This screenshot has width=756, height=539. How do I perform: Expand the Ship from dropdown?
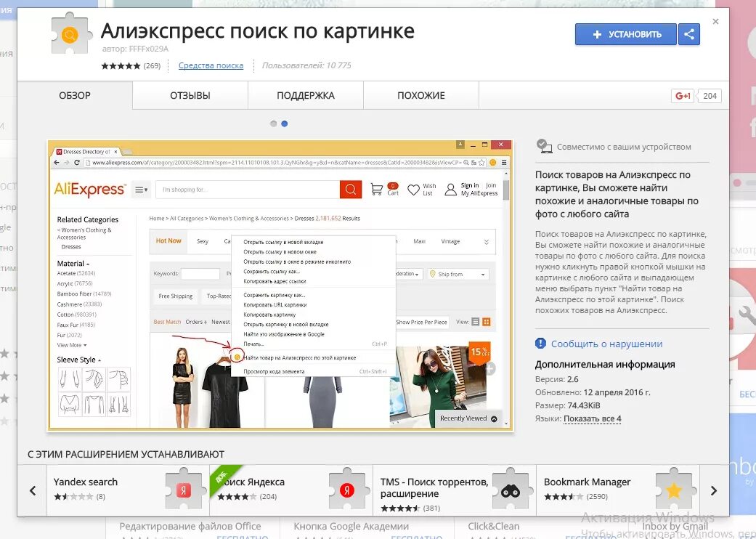click(x=458, y=275)
